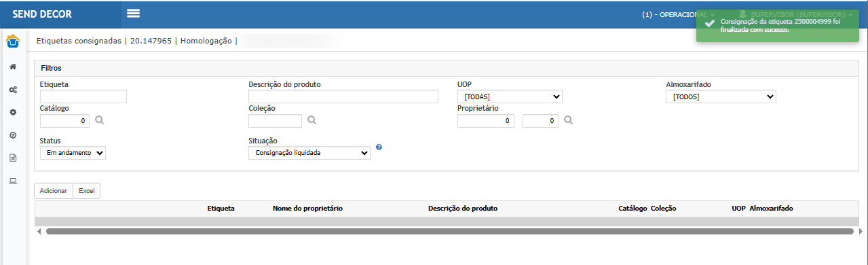Expand the (1) - OPERACIONAL menu
The height and width of the screenshot is (265, 868).
(678, 14)
